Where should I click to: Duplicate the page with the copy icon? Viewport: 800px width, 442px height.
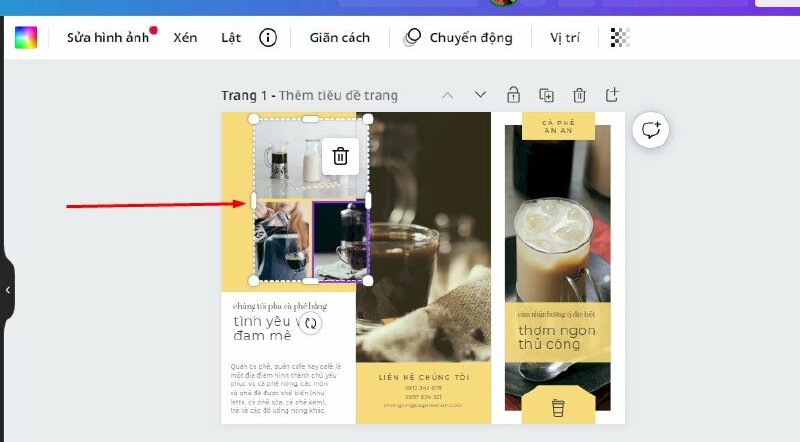click(x=546, y=95)
